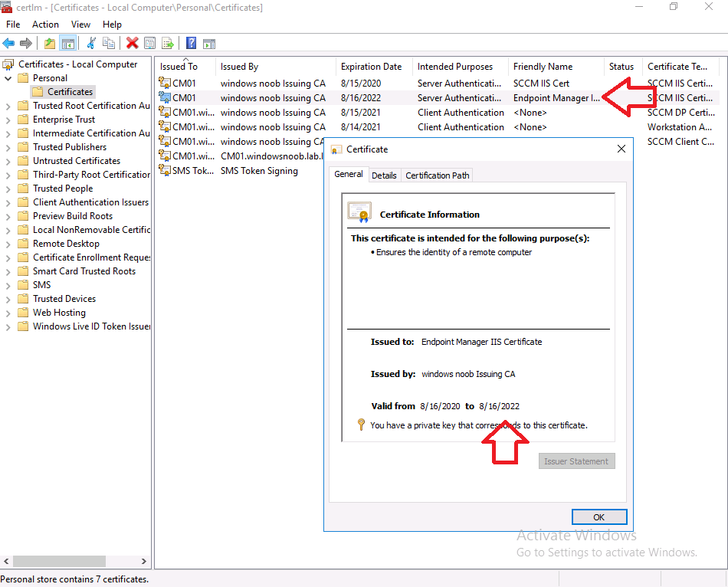Viewport: 728px width, 587px height.
Task: Click the certificate icon of CM01 expiring 8/15/2020
Action: (165, 83)
